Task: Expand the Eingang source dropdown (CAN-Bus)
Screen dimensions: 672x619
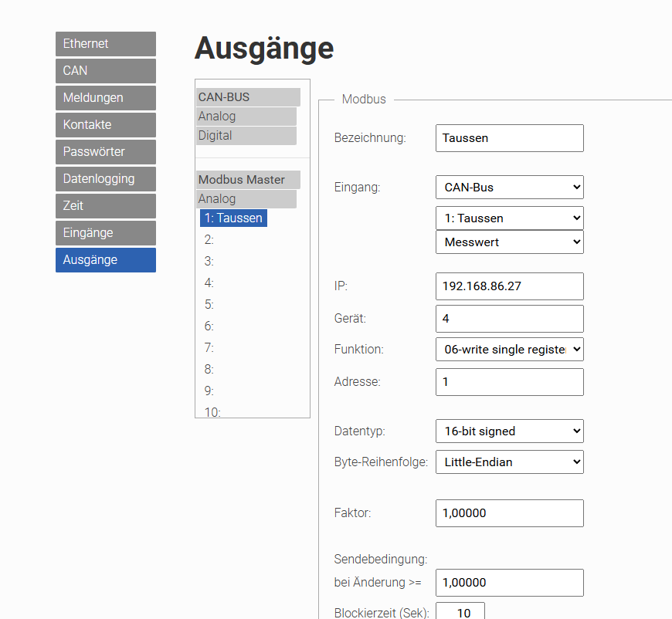Action: click(509, 188)
